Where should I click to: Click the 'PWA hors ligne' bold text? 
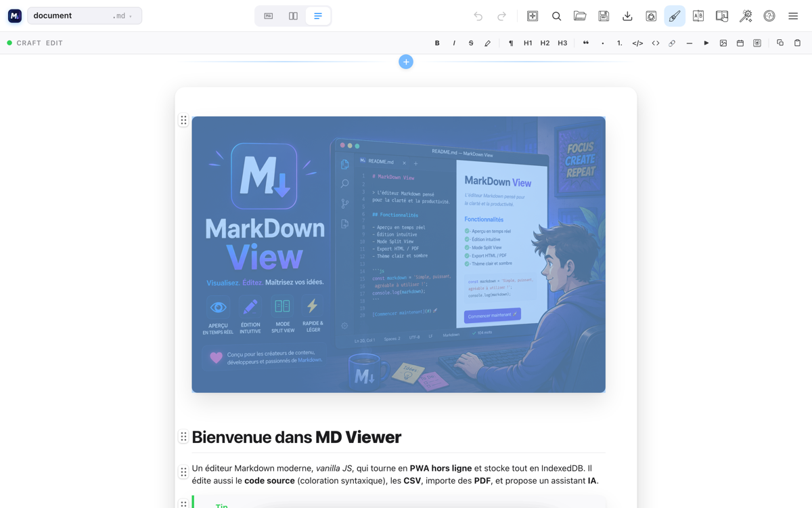pos(441,468)
